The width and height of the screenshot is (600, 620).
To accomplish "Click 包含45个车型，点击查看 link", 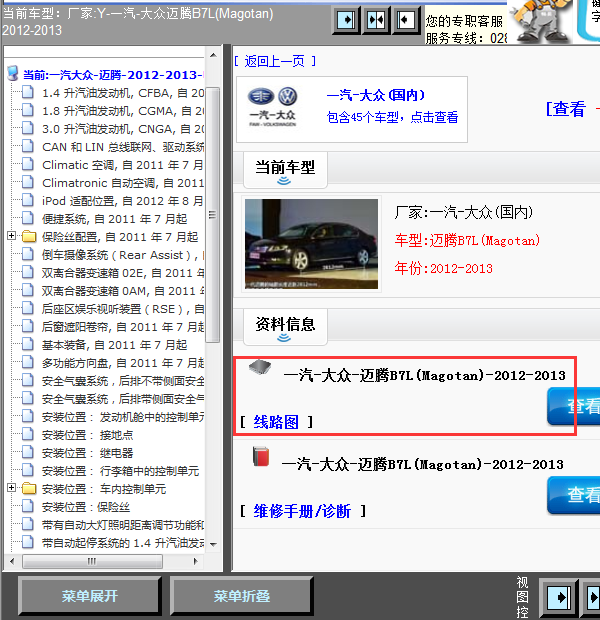I will click(x=392, y=117).
